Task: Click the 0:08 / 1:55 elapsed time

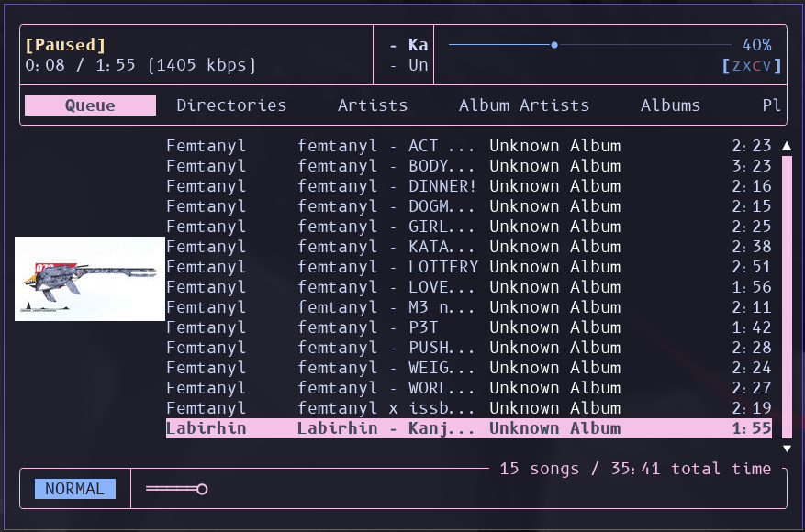Action: [80, 65]
